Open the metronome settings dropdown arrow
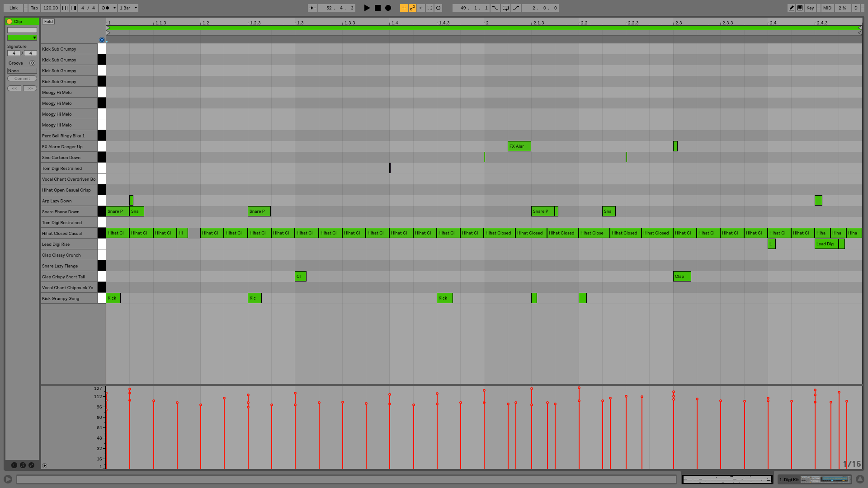Image resolution: width=868 pixels, height=488 pixels. (x=114, y=8)
